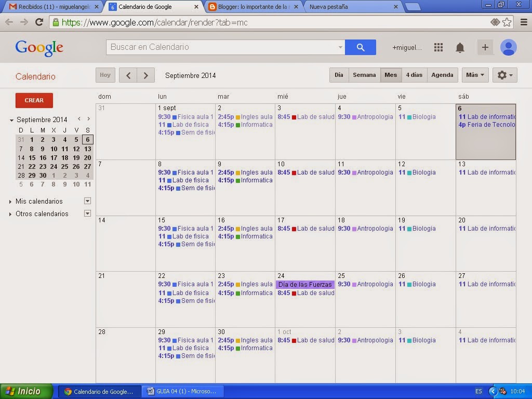Open Biologia event on day 5
Screen dimensions: 532x399
[x=417, y=117]
